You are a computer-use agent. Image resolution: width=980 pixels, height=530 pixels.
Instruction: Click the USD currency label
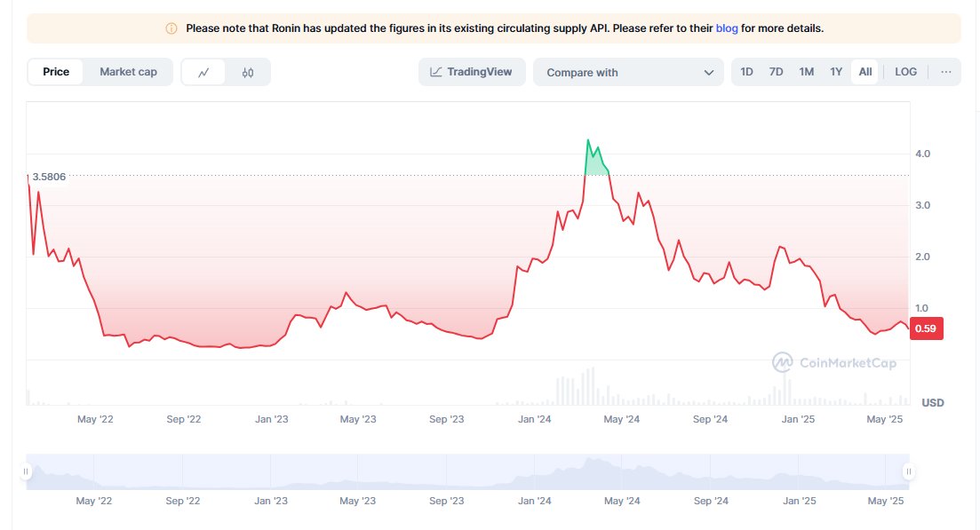(x=933, y=403)
